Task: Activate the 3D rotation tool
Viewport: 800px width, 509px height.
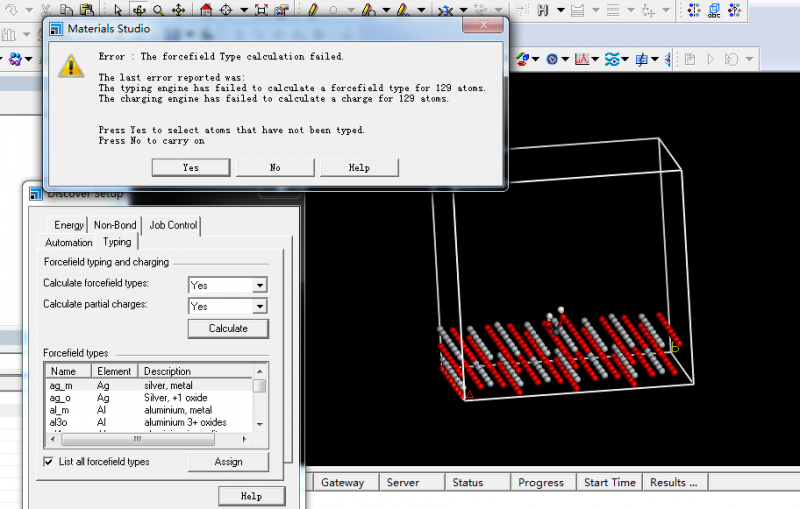Action: 138,9
